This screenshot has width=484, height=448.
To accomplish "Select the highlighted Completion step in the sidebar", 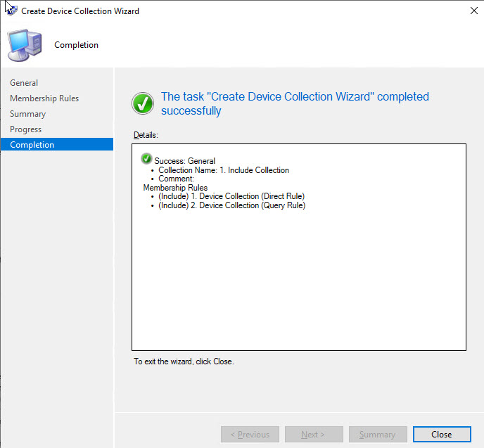I will pyautogui.click(x=32, y=145).
